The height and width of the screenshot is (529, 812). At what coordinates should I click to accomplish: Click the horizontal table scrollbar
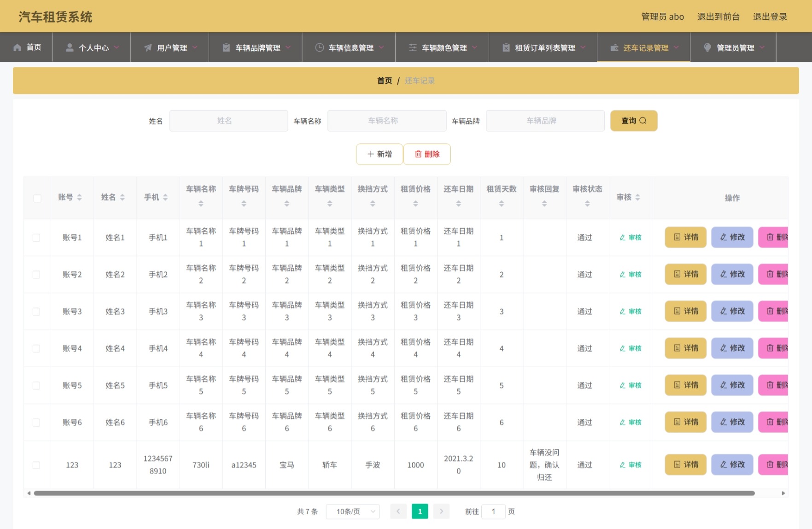tap(394, 493)
